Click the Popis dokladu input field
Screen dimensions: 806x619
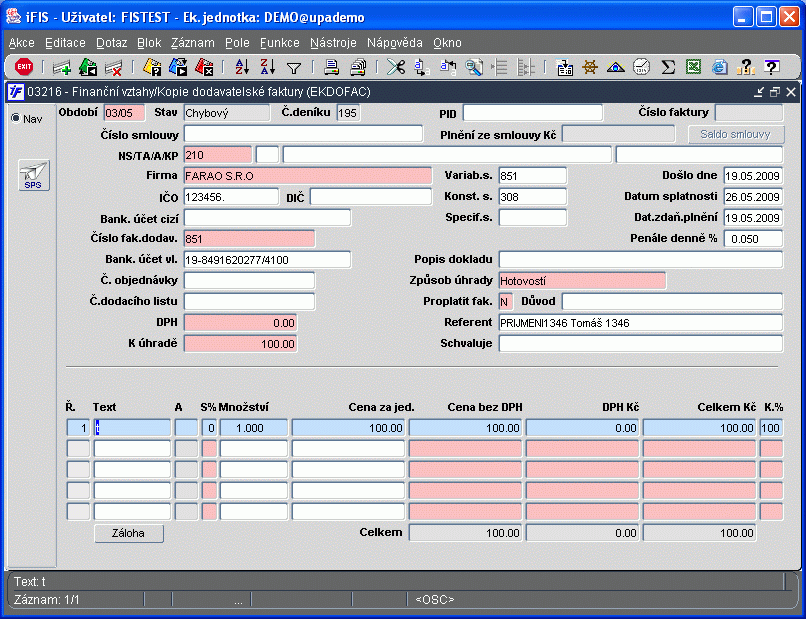640,260
